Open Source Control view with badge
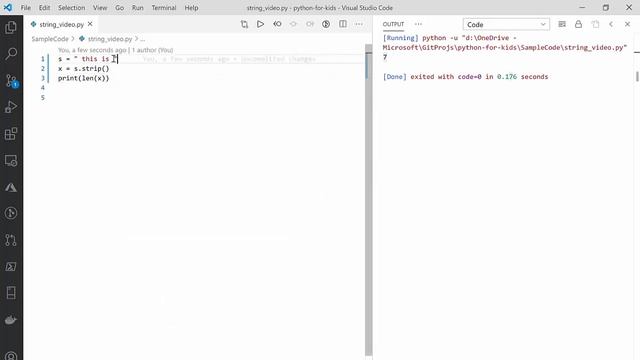The width and height of the screenshot is (640, 360). (x=11, y=81)
